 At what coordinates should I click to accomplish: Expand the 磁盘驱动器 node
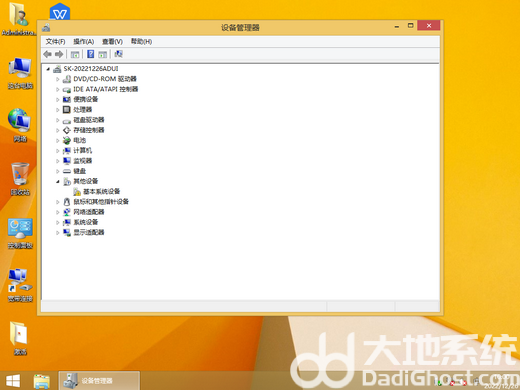click(x=58, y=120)
